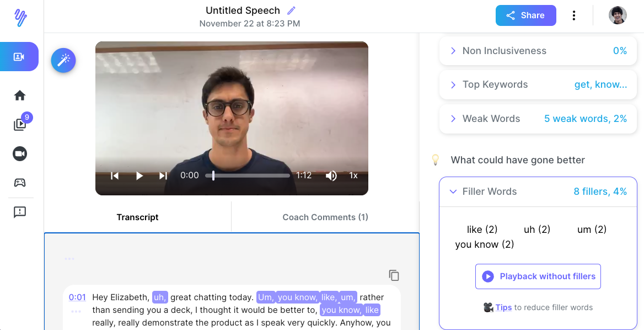The width and height of the screenshot is (644, 330).
Task: Rename the speech via the pencil icon
Action: tap(291, 10)
